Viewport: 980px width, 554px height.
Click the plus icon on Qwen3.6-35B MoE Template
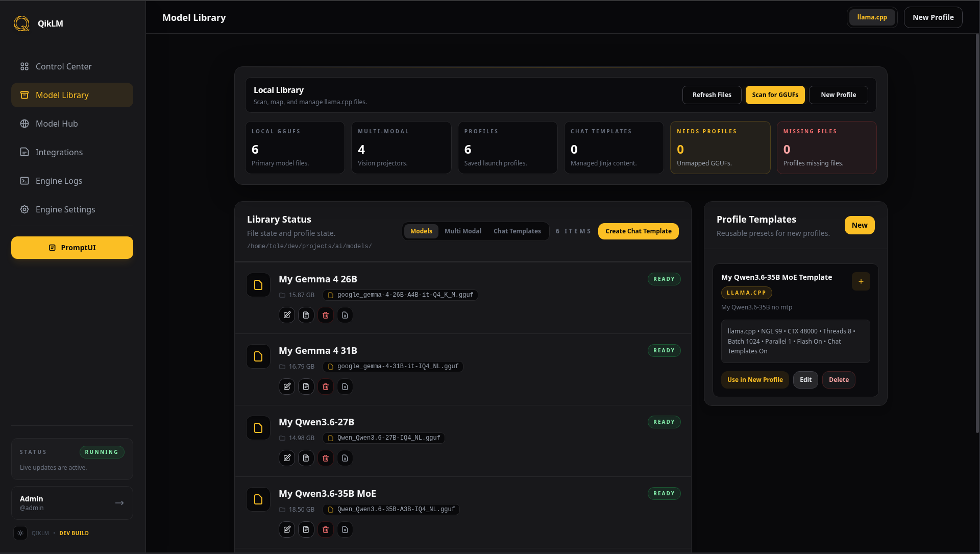[861, 281]
